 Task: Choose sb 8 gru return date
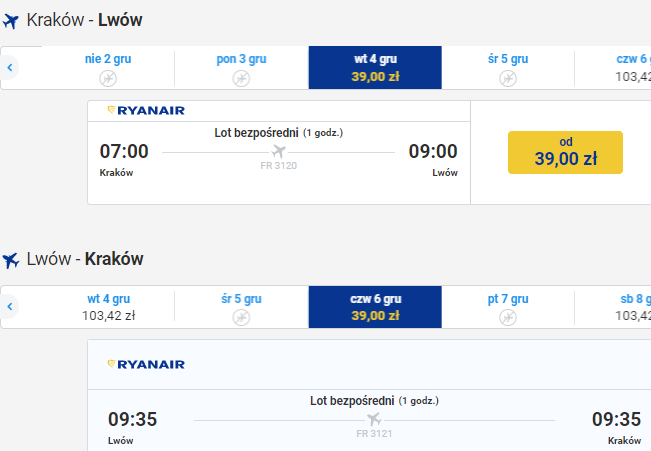point(613,307)
